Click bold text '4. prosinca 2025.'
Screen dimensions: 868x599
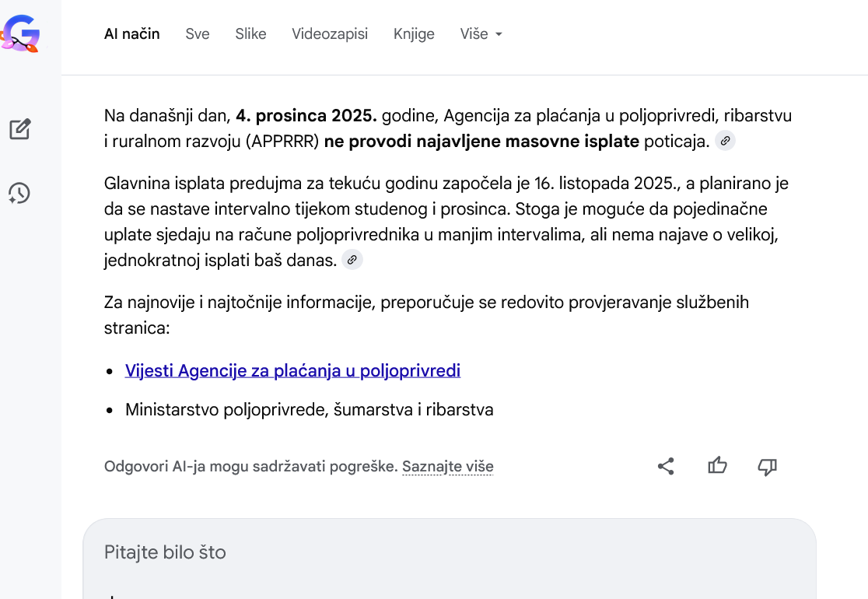pyautogui.click(x=306, y=116)
